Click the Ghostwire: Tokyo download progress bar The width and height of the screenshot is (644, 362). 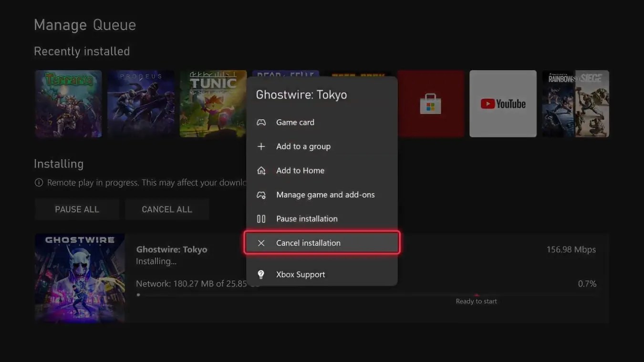pyautogui.click(x=334, y=294)
